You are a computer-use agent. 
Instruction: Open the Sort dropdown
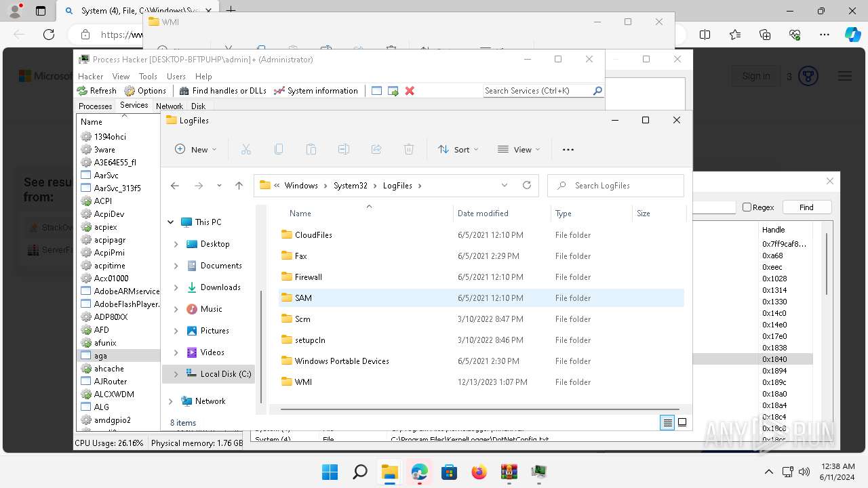[x=458, y=149]
